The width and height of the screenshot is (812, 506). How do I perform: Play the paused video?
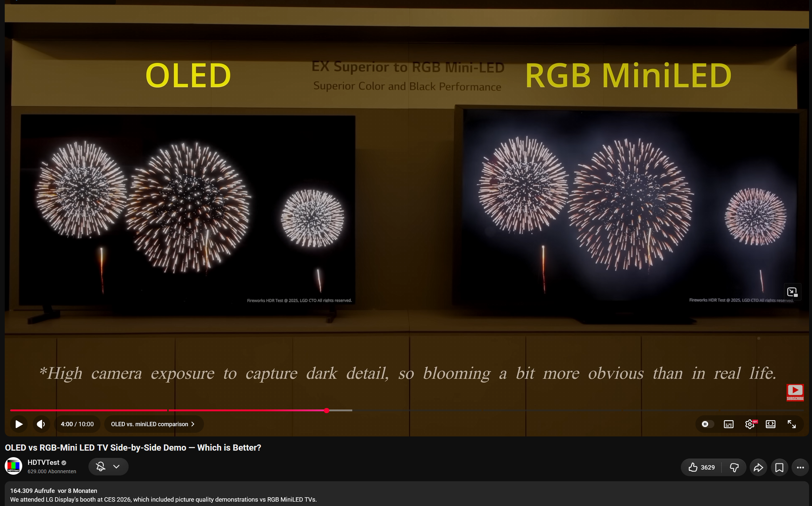click(19, 424)
